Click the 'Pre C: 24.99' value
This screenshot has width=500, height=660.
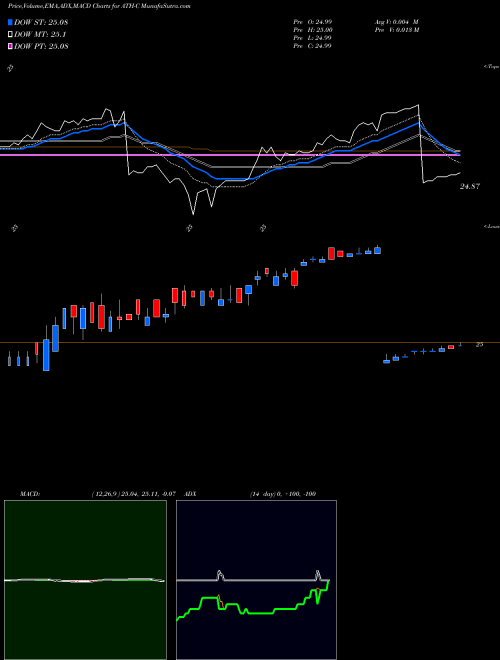(312, 46)
